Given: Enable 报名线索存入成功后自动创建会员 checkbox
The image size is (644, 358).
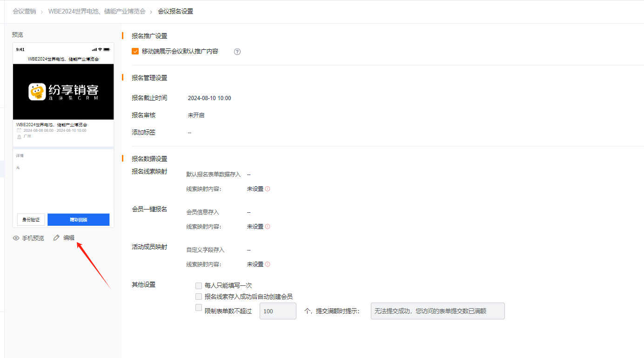Looking at the screenshot, I should click(x=199, y=297).
